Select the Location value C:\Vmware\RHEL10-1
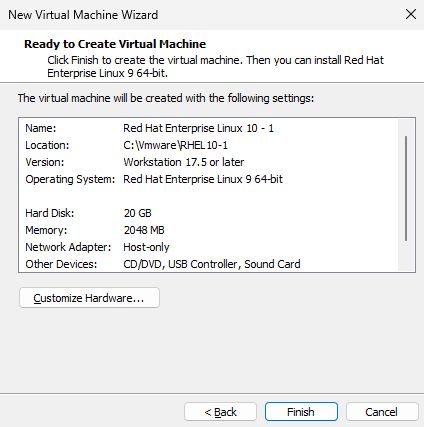The width and height of the screenshot is (424, 427). coord(175,145)
